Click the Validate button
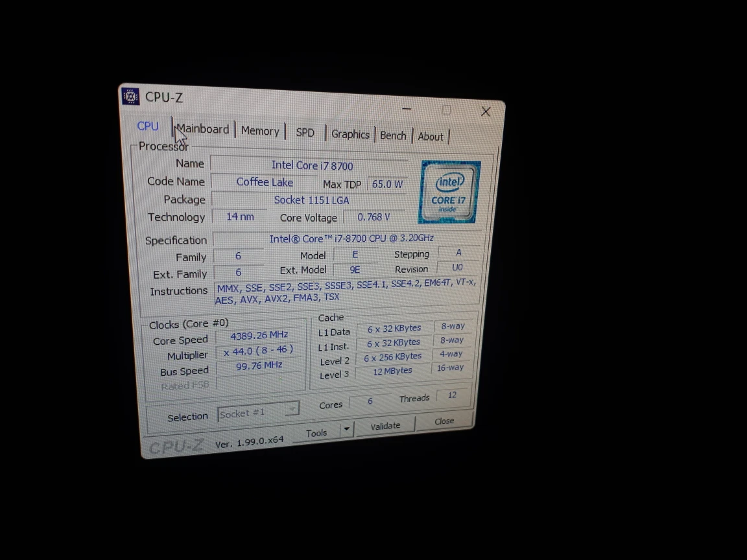 click(385, 426)
